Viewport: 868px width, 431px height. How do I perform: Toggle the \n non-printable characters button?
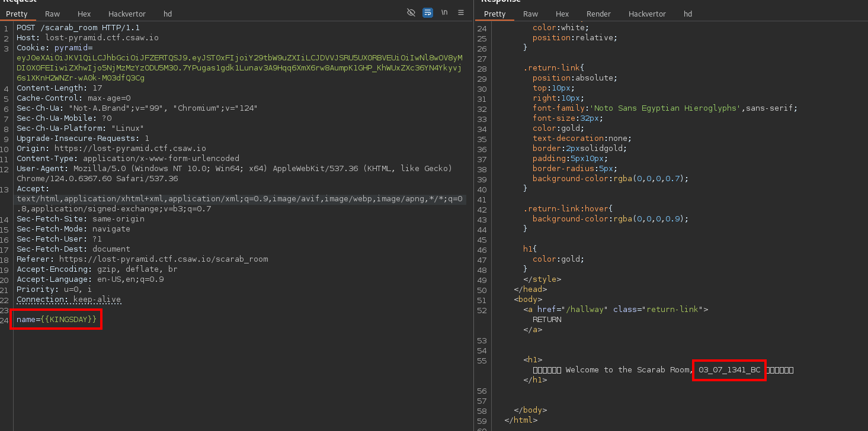click(444, 13)
